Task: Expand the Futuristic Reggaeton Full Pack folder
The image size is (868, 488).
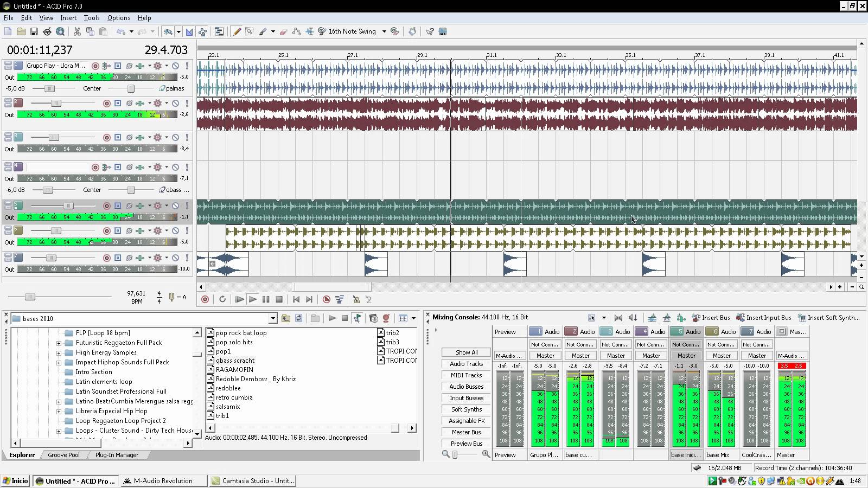Action: point(59,343)
